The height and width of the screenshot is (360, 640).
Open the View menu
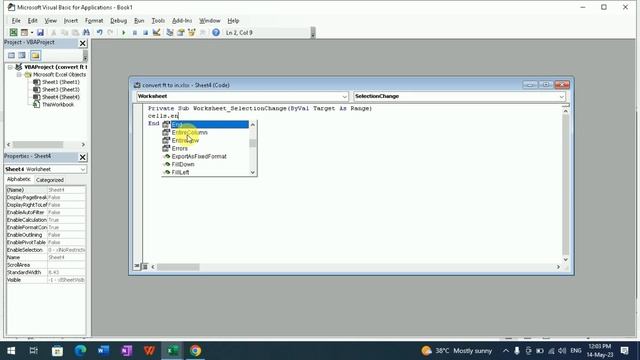51,20
